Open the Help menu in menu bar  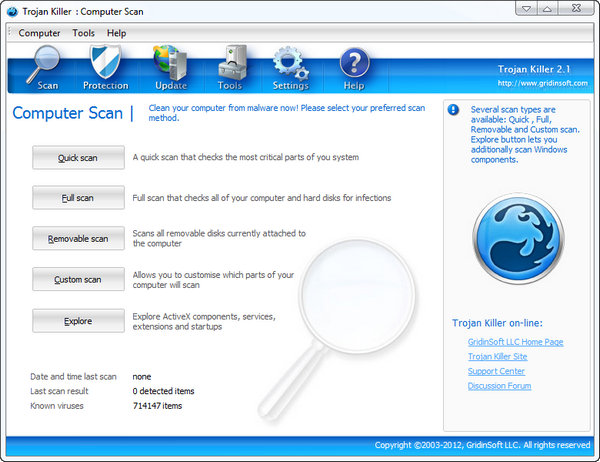click(117, 33)
